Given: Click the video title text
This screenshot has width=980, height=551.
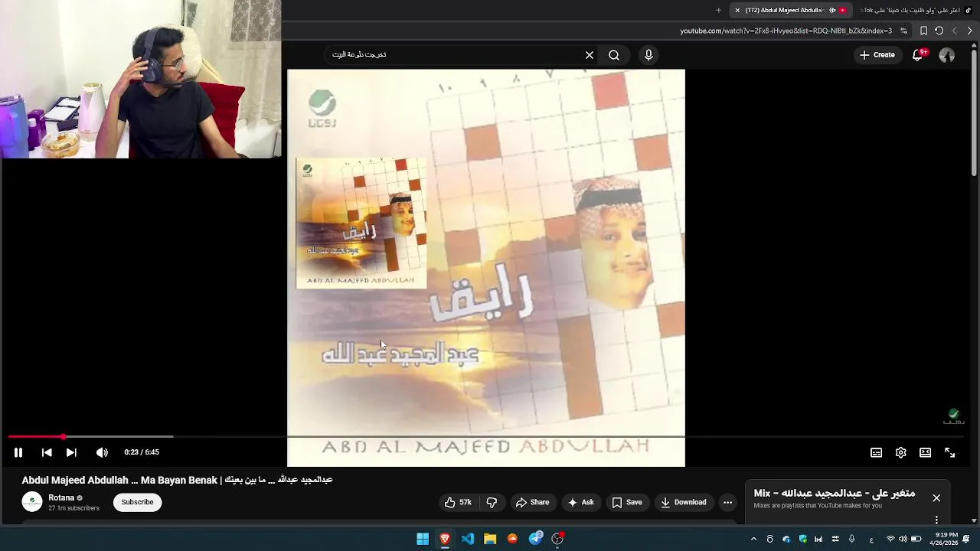Looking at the screenshot, I should [x=177, y=480].
